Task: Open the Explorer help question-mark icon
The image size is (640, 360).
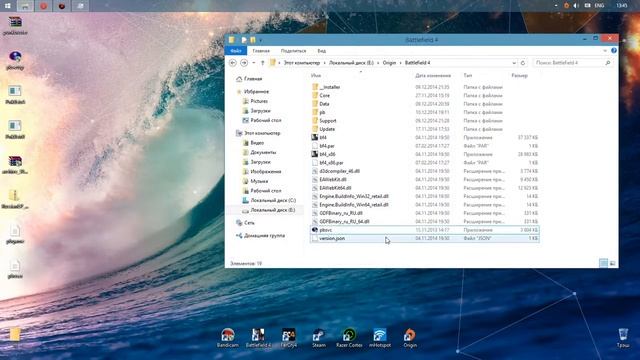Action: (x=613, y=51)
